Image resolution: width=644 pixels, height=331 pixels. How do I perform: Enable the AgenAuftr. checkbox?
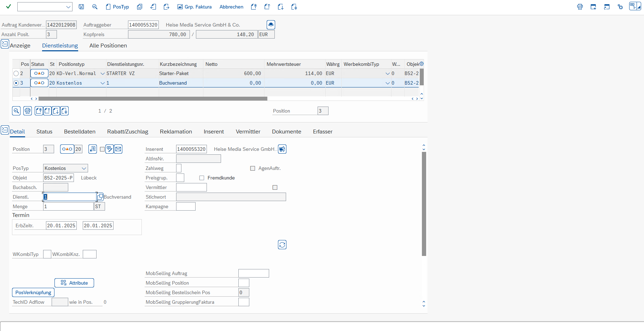[x=253, y=168]
